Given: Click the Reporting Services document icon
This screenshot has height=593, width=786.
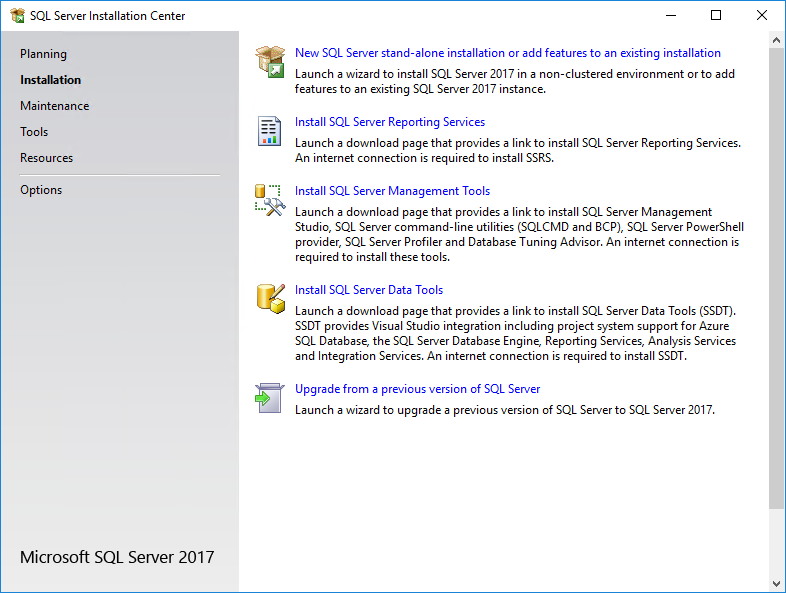Looking at the screenshot, I should (270, 131).
